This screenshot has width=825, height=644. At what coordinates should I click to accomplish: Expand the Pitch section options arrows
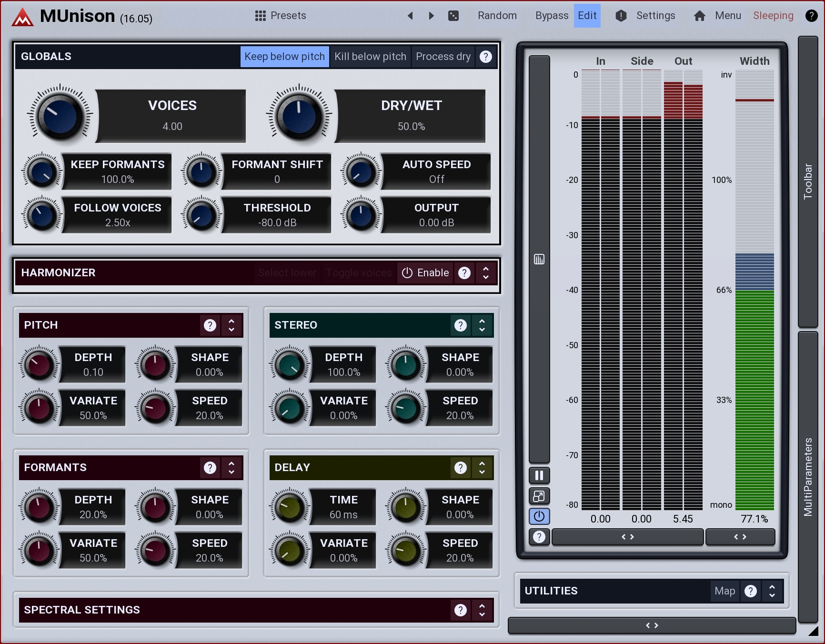[231, 325]
